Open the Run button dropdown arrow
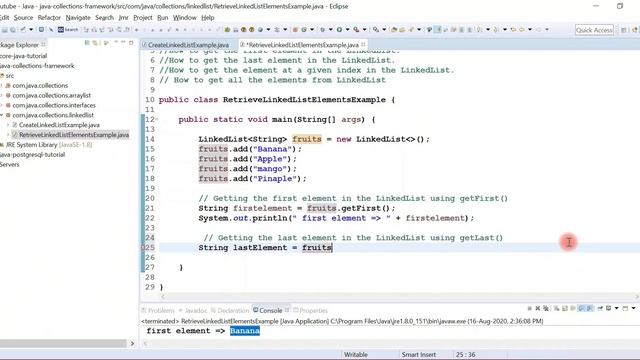This screenshot has height=360, width=640. 347,30
